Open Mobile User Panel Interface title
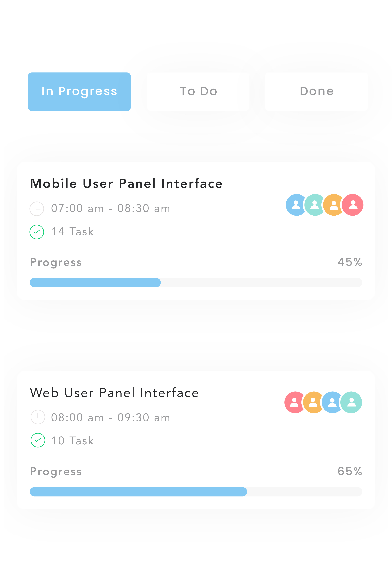Image resolution: width=392 pixels, height=578 pixels. pyautogui.click(x=126, y=184)
